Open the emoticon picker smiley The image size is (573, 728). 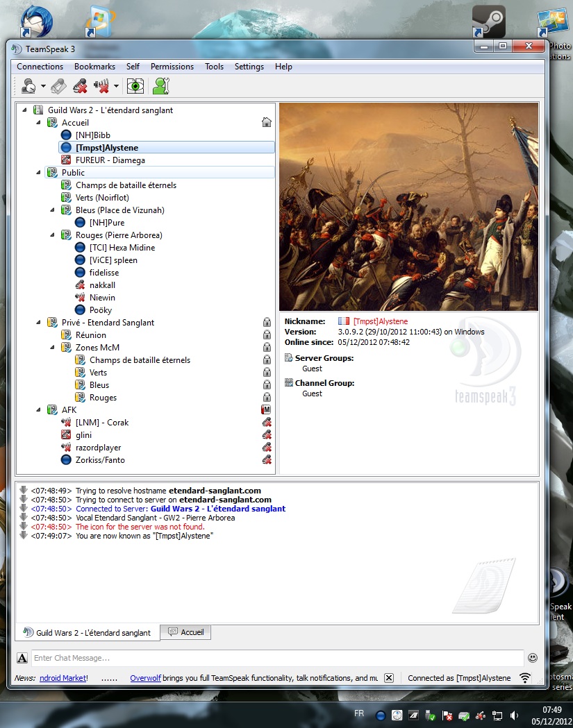pos(533,657)
